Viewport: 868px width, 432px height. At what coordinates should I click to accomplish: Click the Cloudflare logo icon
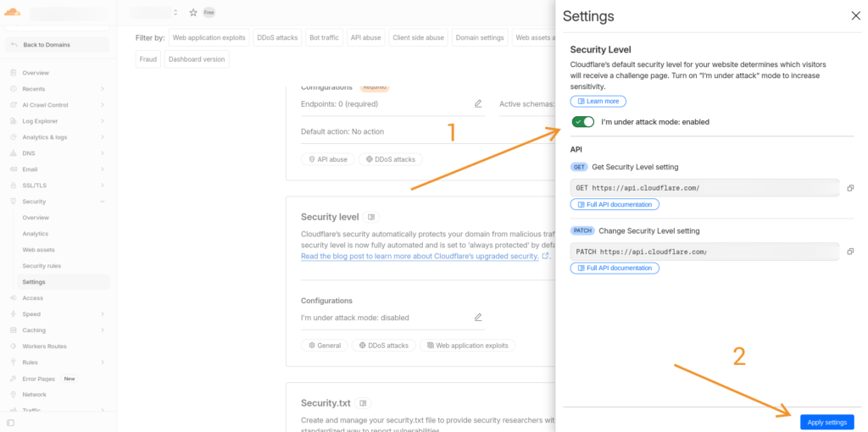pyautogui.click(x=12, y=13)
